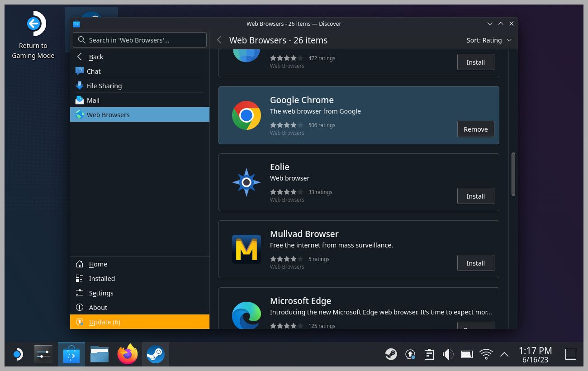Install Mullvad Browser

pos(475,263)
